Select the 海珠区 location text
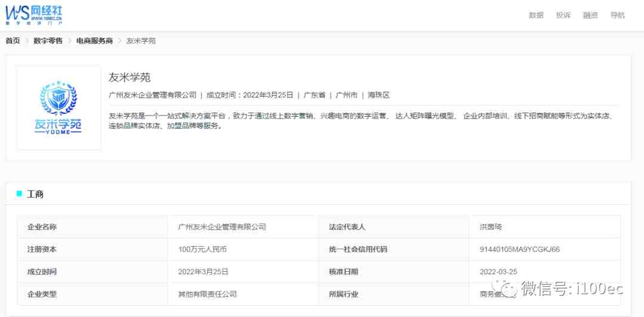This screenshot has width=644, height=317. tap(379, 95)
